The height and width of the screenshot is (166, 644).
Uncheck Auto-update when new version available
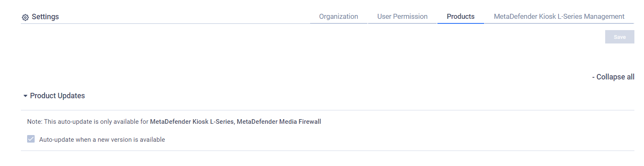coord(31,139)
